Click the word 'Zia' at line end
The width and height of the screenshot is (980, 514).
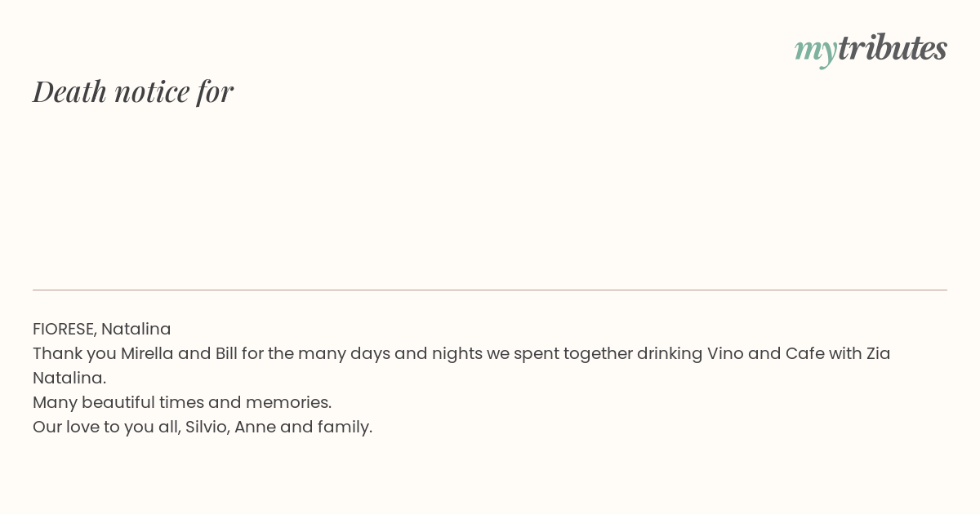click(x=878, y=353)
